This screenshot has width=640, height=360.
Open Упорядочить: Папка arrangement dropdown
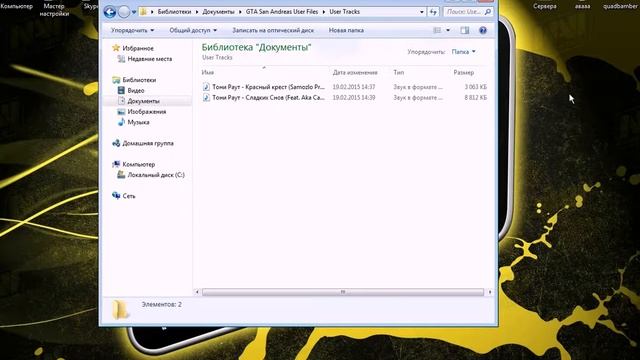(x=463, y=52)
